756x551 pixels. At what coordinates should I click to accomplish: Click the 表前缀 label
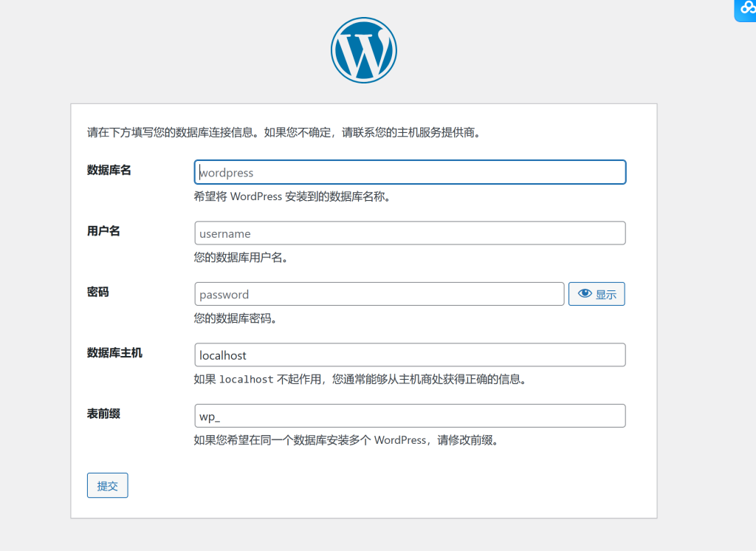point(103,414)
